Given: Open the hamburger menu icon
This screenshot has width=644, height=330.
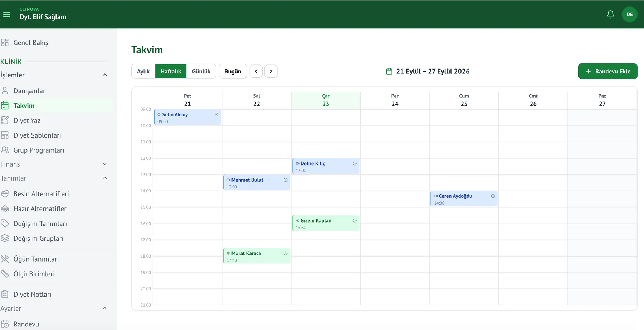Looking at the screenshot, I should click(x=6, y=14).
